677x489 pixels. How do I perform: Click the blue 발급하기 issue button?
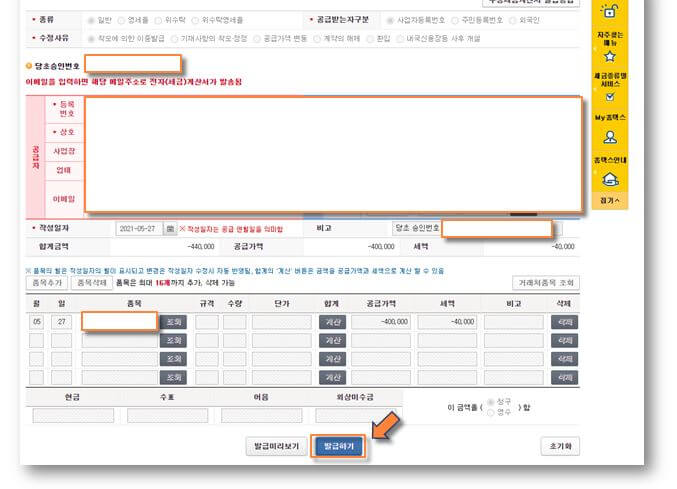(338, 446)
